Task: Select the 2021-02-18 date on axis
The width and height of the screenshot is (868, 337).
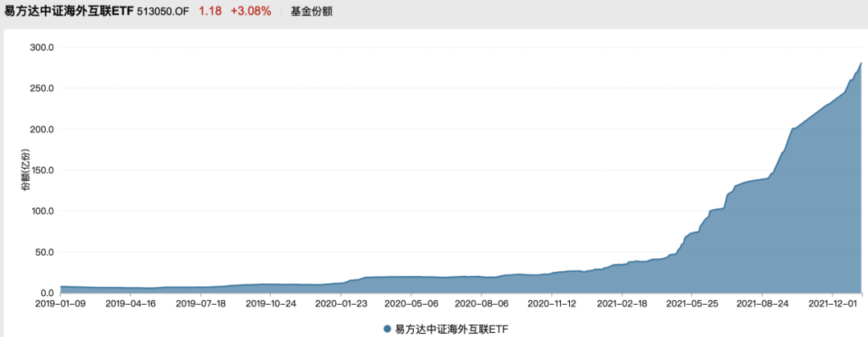Action: (x=621, y=304)
